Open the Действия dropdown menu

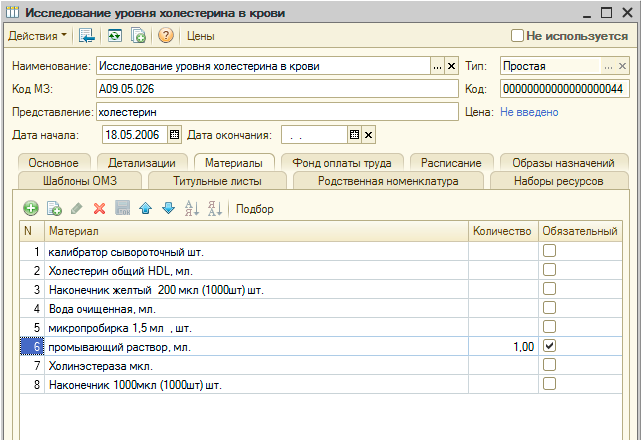click(38, 36)
